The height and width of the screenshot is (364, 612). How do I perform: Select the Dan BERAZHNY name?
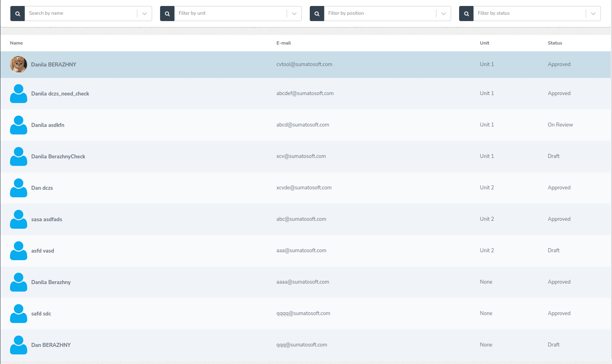pyautogui.click(x=51, y=345)
